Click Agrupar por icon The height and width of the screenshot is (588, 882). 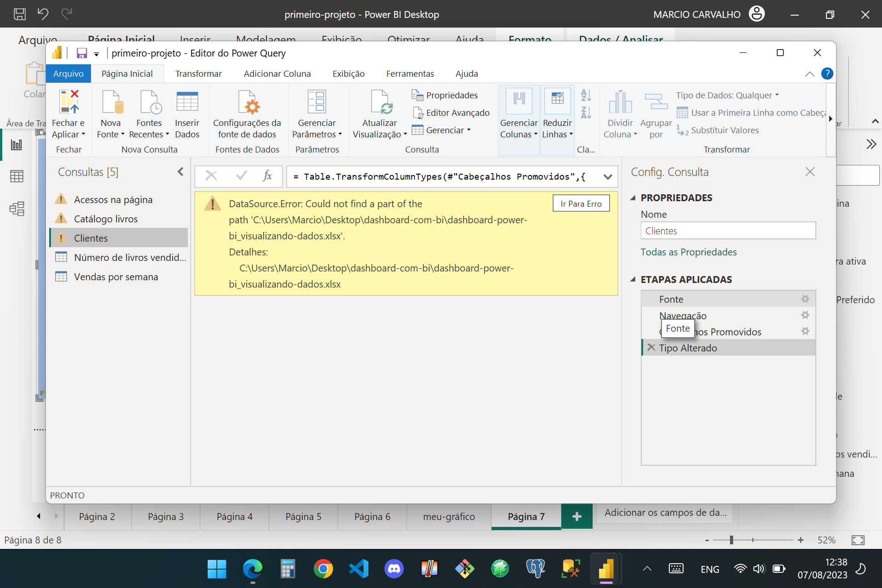click(656, 102)
